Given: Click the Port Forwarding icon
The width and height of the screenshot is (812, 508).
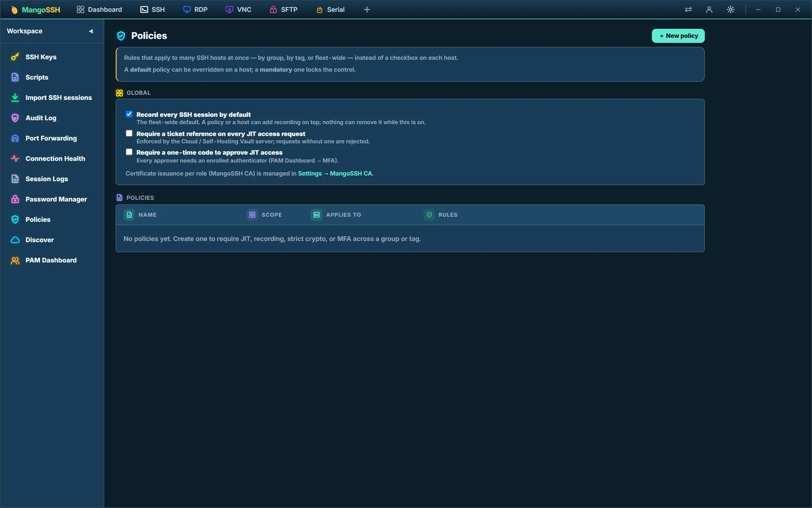Looking at the screenshot, I should tap(15, 138).
